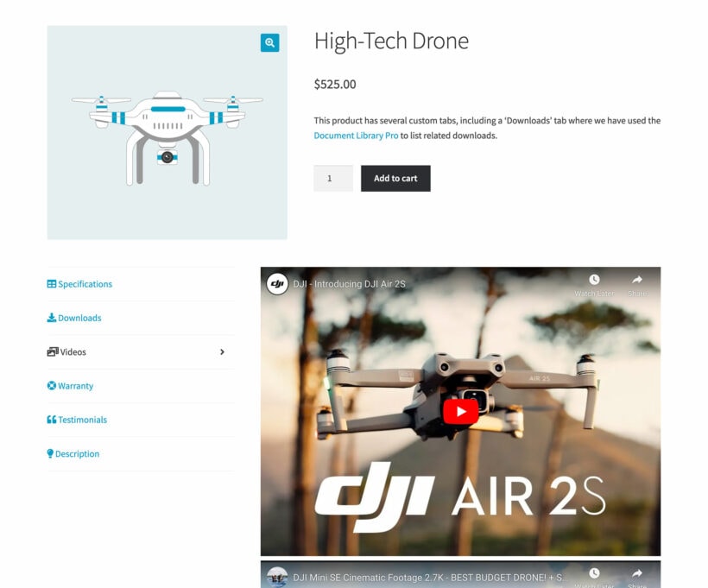The height and width of the screenshot is (588, 708).
Task: Click Share on the DJI Mini SE video
Action: coord(637,574)
